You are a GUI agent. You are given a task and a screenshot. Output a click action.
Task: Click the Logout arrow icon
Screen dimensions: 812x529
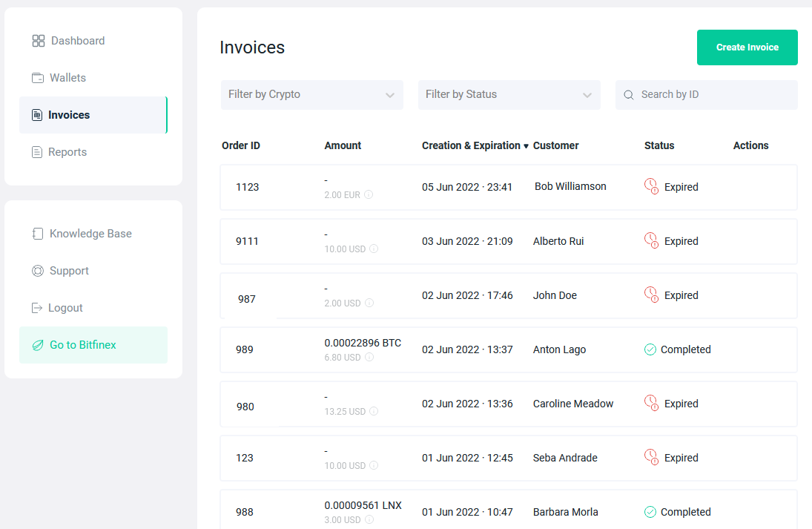[37, 308]
